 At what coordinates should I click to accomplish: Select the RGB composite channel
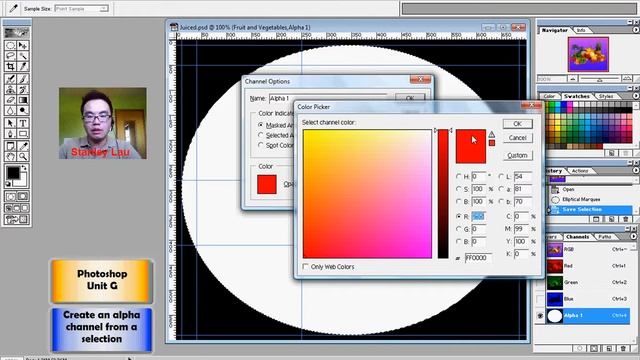tap(588, 249)
